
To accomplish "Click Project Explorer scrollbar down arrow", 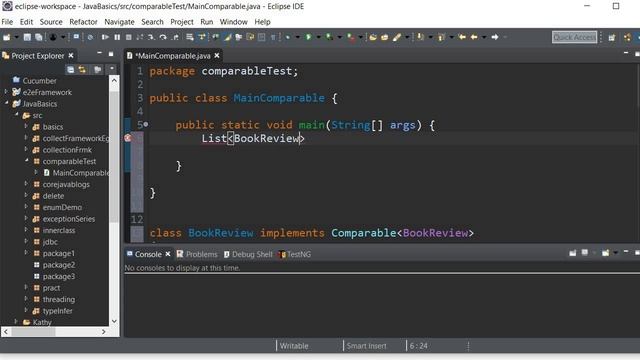I will 114,321.
